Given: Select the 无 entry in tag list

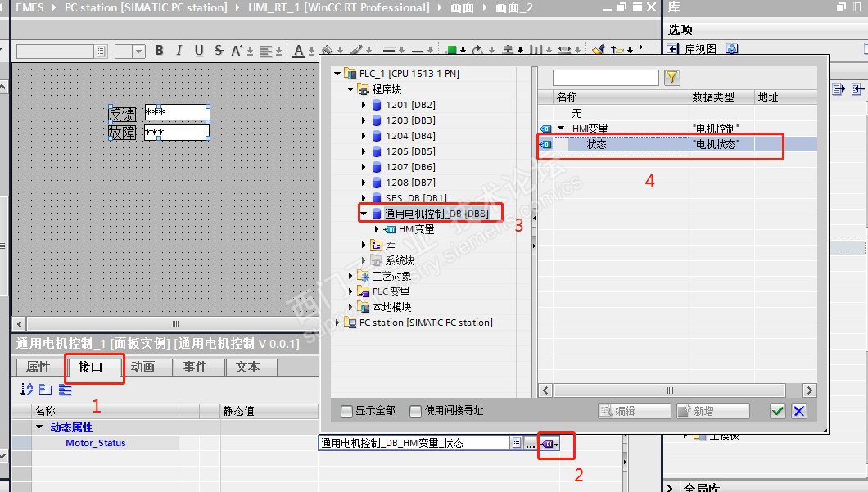Looking at the screenshot, I should coord(576,114).
